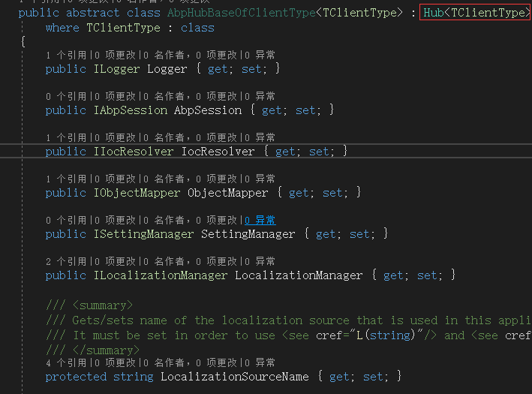Click the 'where' constraint keyword
The width and height of the screenshot is (532, 394).
(62, 28)
